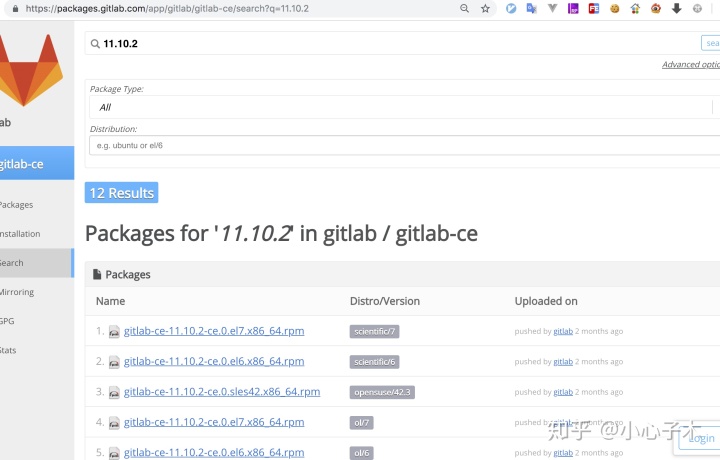This screenshot has width=720, height=460.
Task: Click the package icon for sles42 rpm row
Action: pyautogui.click(x=114, y=392)
